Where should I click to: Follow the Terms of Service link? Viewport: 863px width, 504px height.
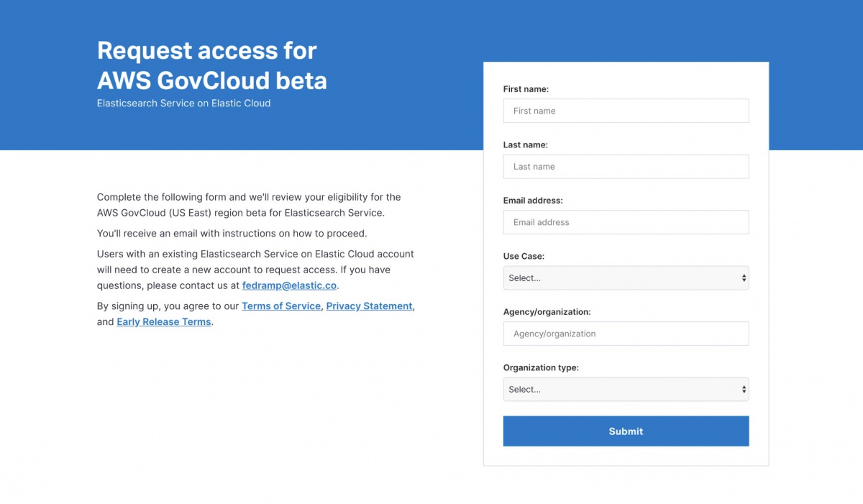point(280,306)
